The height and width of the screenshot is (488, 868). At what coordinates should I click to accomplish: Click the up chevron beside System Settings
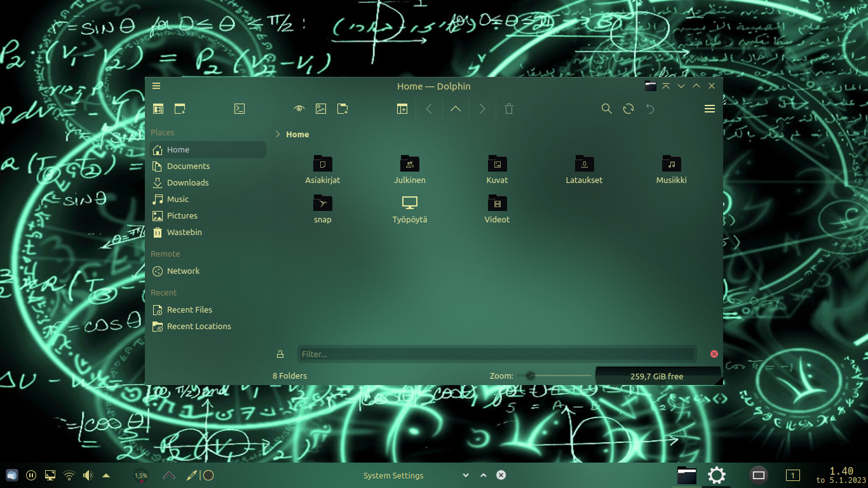pyautogui.click(x=484, y=475)
